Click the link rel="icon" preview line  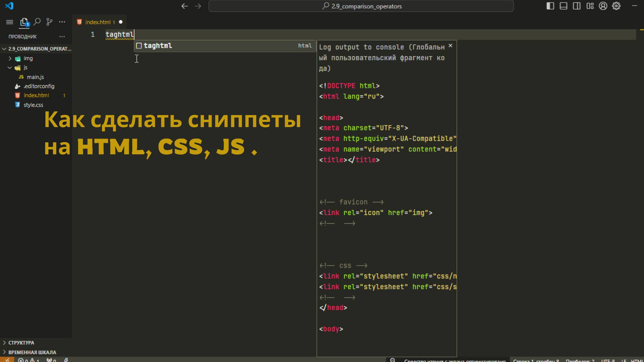376,213
